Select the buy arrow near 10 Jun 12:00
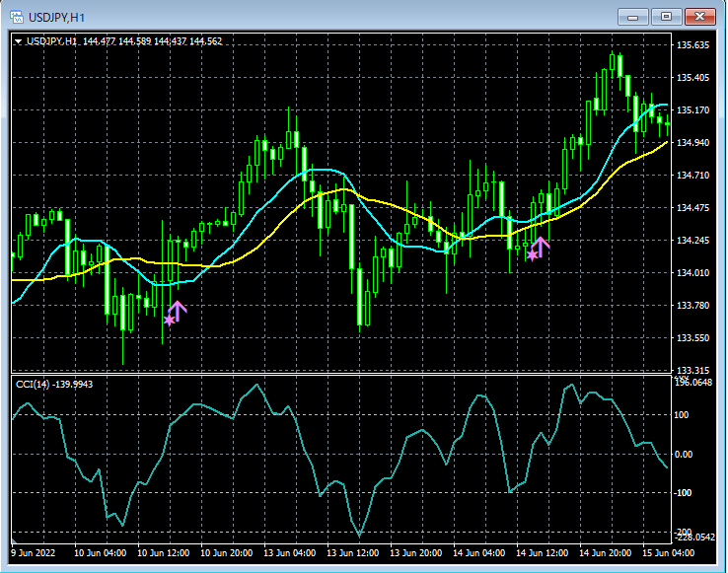This screenshot has width=728, height=573. [178, 311]
